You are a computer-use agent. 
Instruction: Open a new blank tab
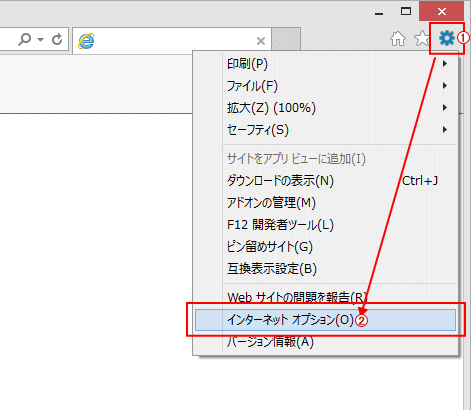click(286, 39)
